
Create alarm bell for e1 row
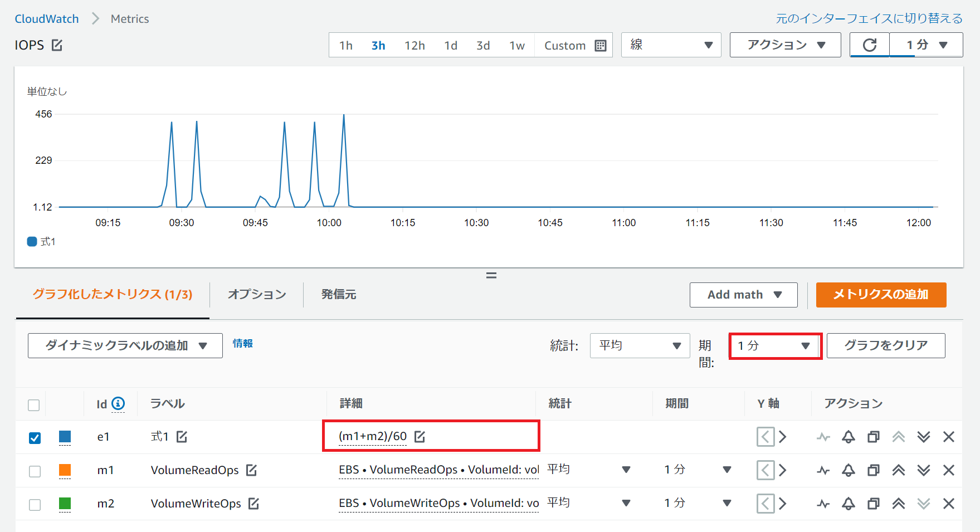coord(849,437)
